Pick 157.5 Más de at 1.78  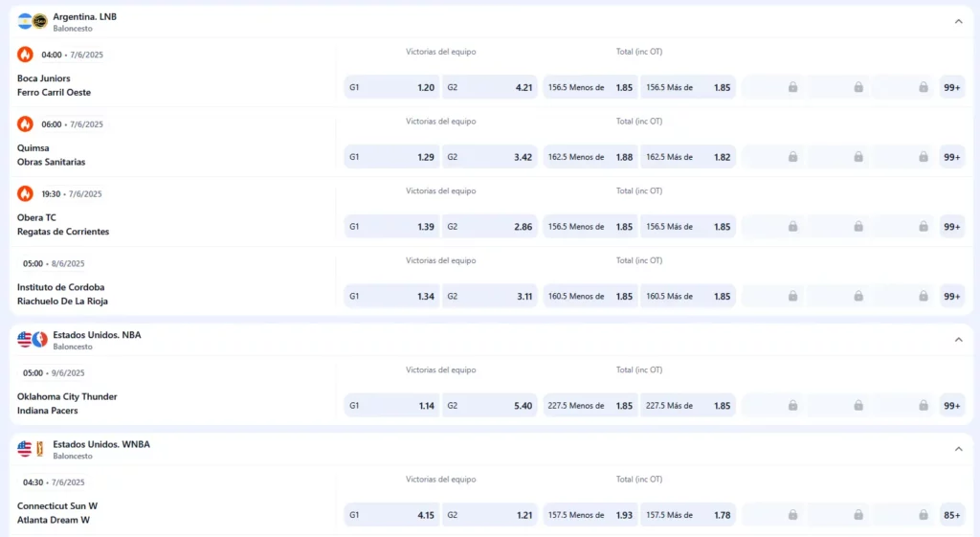click(x=687, y=515)
